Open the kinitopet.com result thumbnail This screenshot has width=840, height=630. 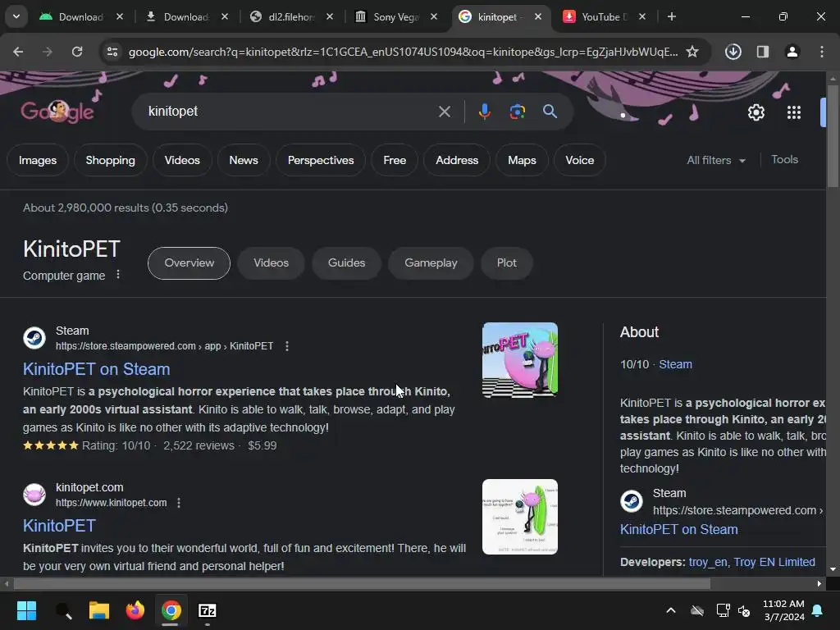519,517
